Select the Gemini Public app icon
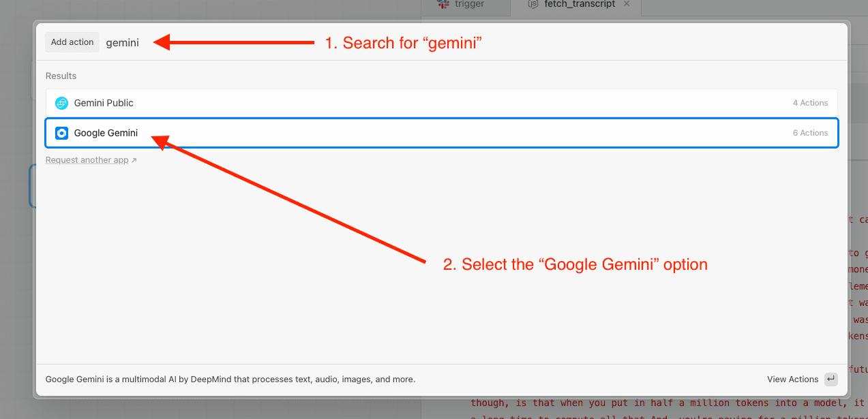 pyautogui.click(x=61, y=102)
